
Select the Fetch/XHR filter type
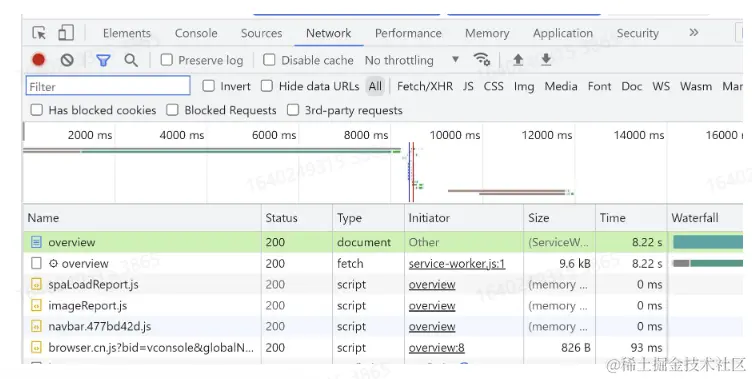pos(425,86)
